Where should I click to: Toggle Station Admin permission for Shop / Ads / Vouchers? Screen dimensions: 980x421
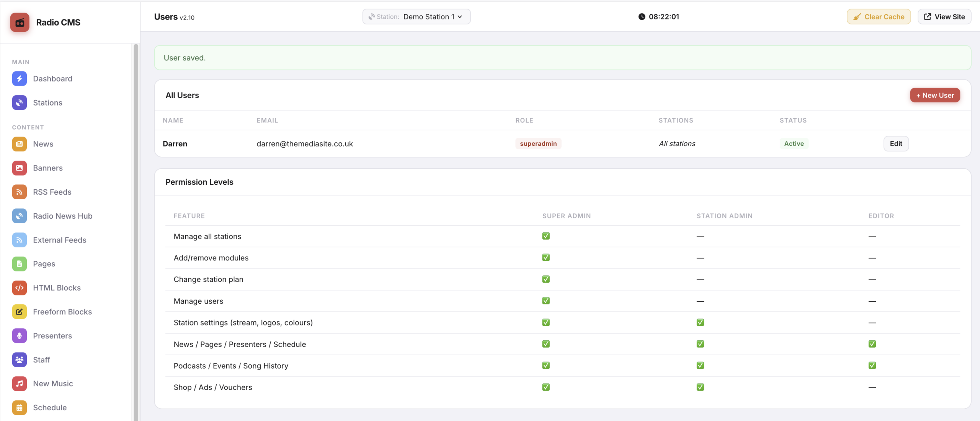click(x=700, y=387)
